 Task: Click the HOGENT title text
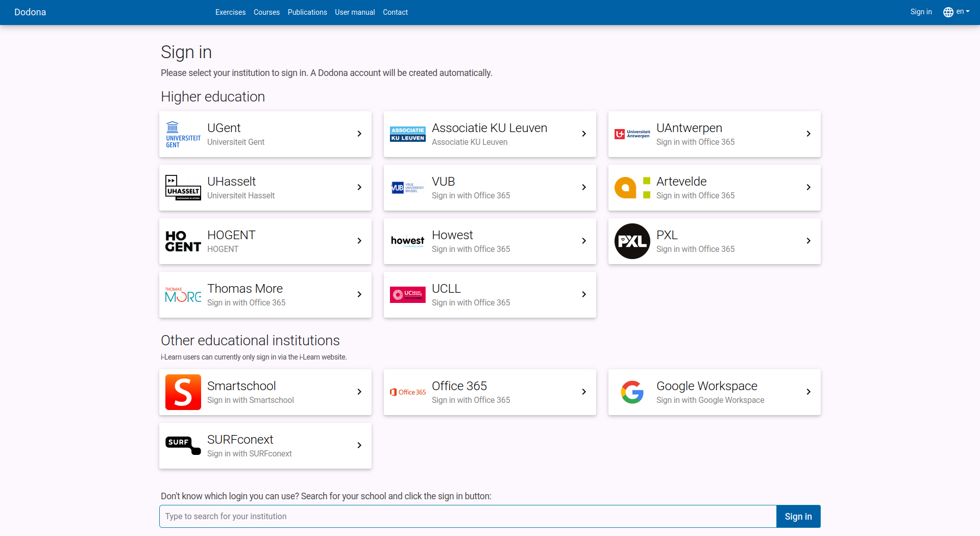click(x=231, y=235)
